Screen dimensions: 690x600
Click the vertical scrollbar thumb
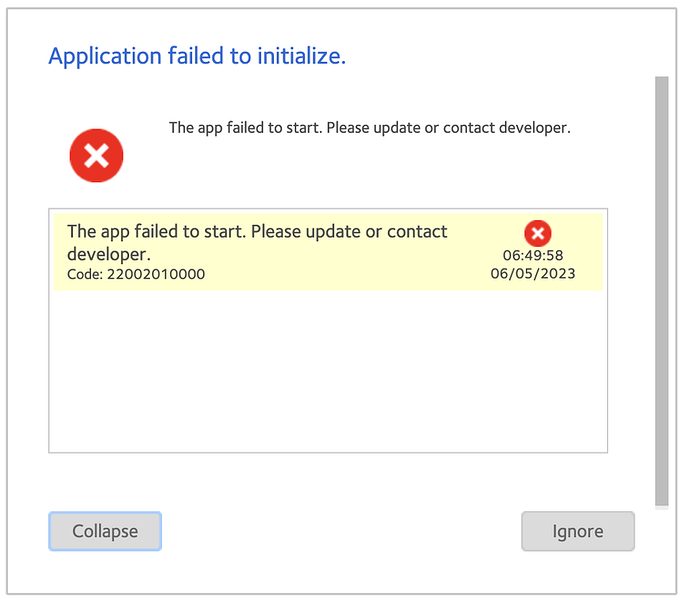[661, 290]
